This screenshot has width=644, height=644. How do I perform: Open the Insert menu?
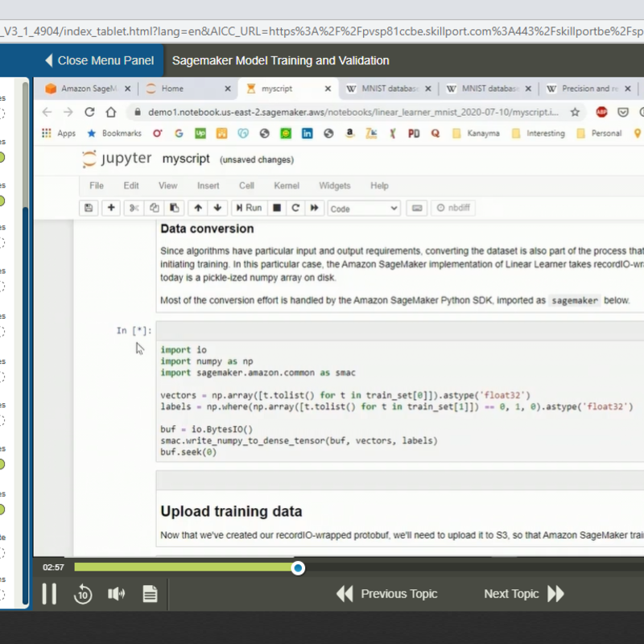click(208, 186)
